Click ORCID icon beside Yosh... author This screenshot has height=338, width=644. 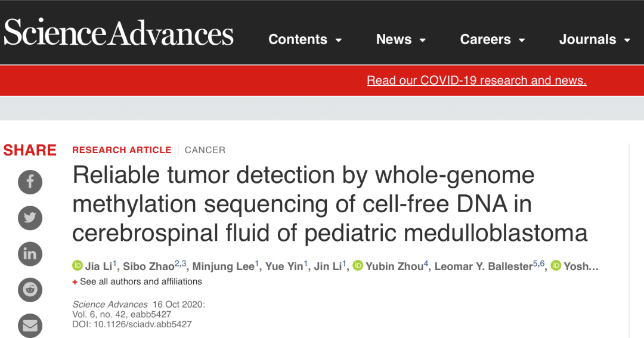(556, 266)
